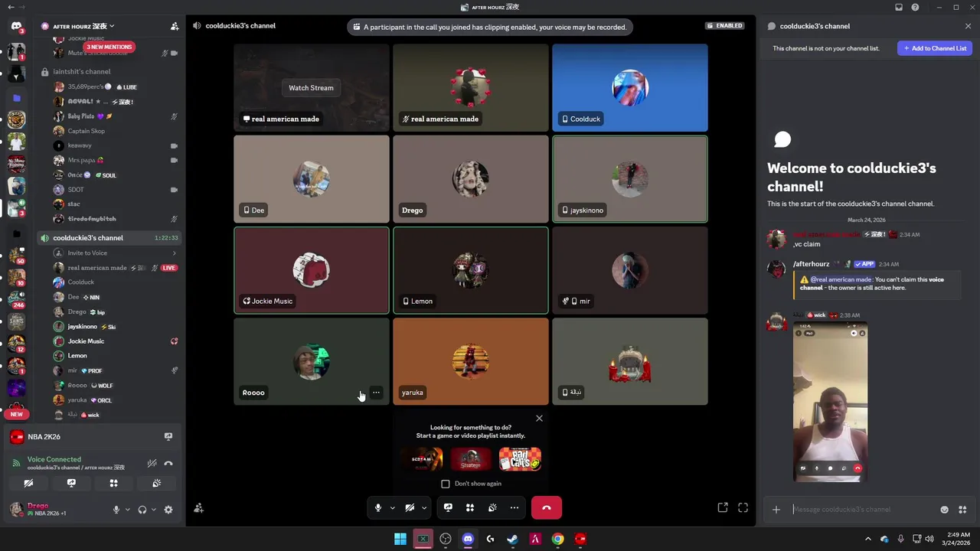The image size is (980, 551).
Task: Tick the 'Don't show again' checkbox
Action: pos(446,484)
